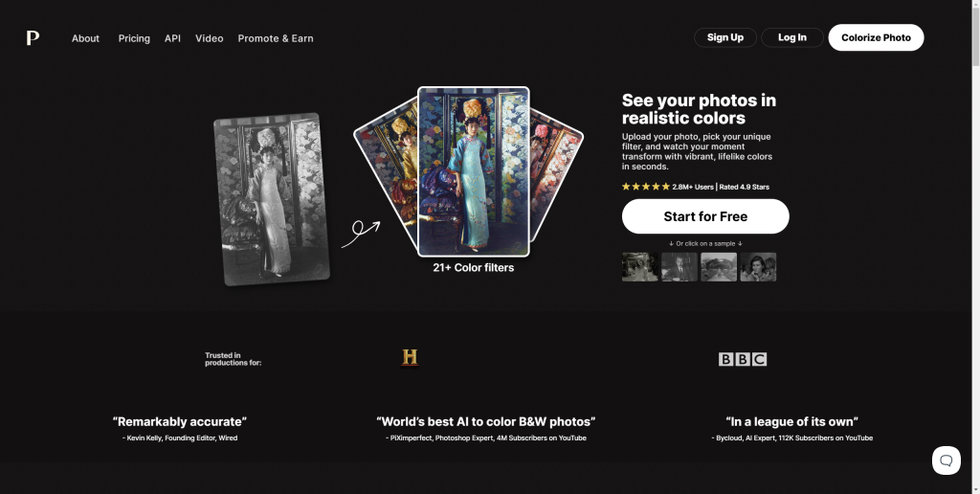Click the Log In button
Viewport: 980px width, 494px height.
791,37
